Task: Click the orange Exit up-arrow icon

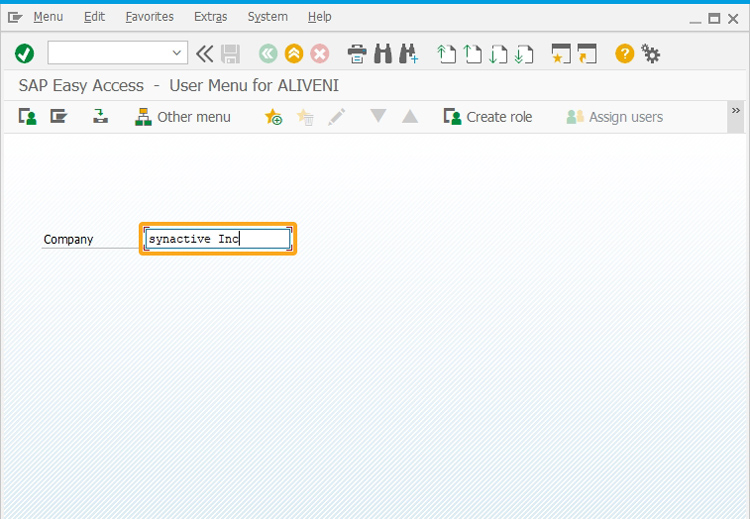Action: [294, 54]
